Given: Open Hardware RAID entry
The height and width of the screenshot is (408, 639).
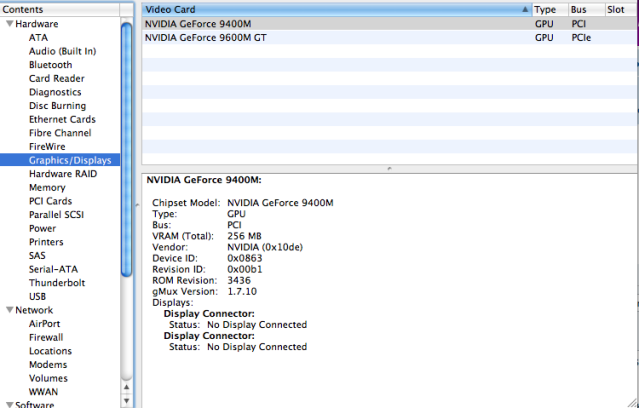Looking at the screenshot, I should point(63,174).
